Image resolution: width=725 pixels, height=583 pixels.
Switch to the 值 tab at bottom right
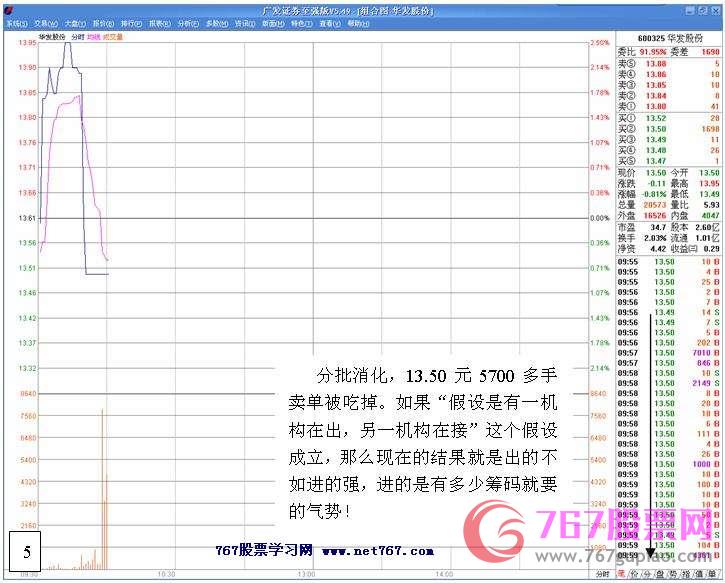(x=700, y=574)
